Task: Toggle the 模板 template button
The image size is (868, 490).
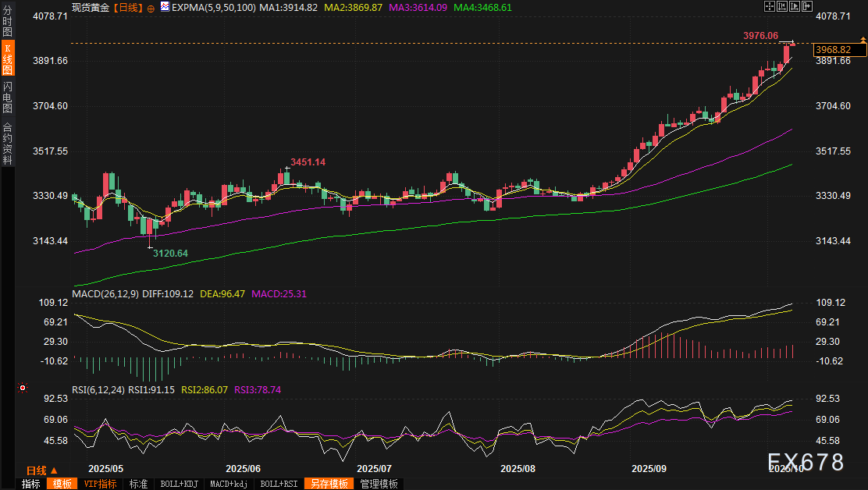Action: (62, 484)
